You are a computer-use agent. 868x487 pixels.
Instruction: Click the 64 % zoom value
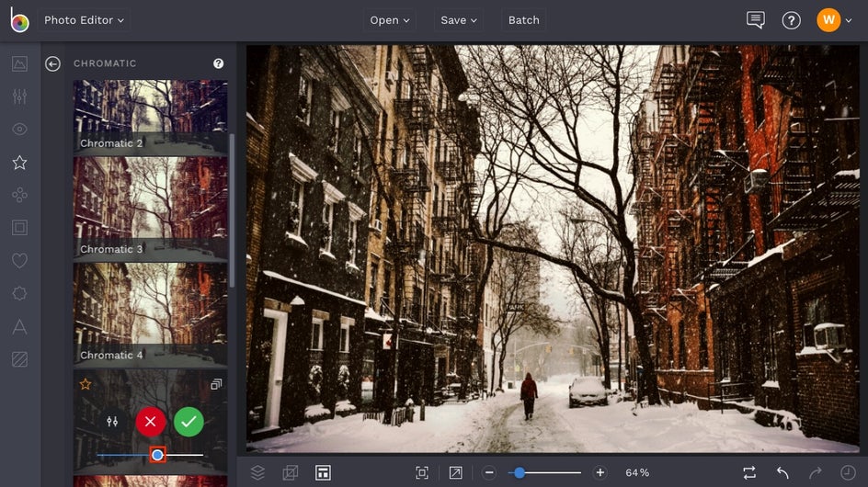pos(637,472)
